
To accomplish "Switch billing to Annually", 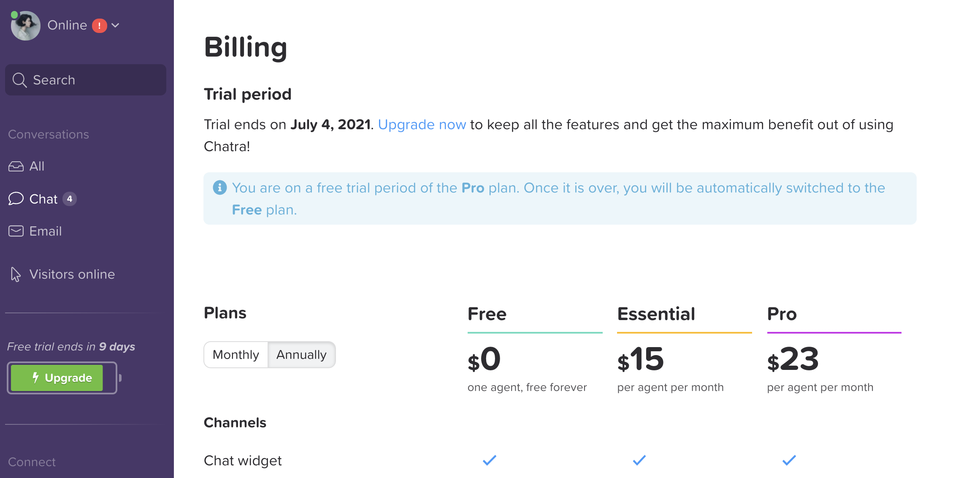I will 301,355.
